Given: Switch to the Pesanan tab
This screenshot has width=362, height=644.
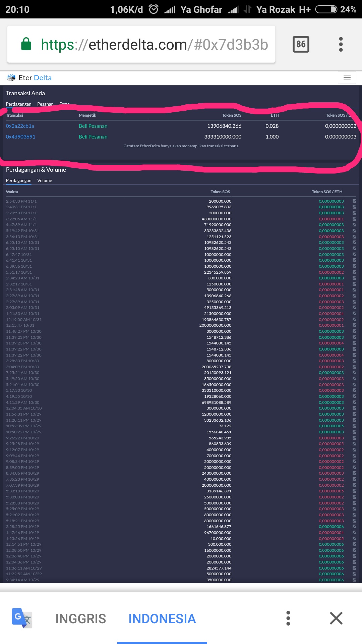Looking at the screenshot, I should (45, 104).
